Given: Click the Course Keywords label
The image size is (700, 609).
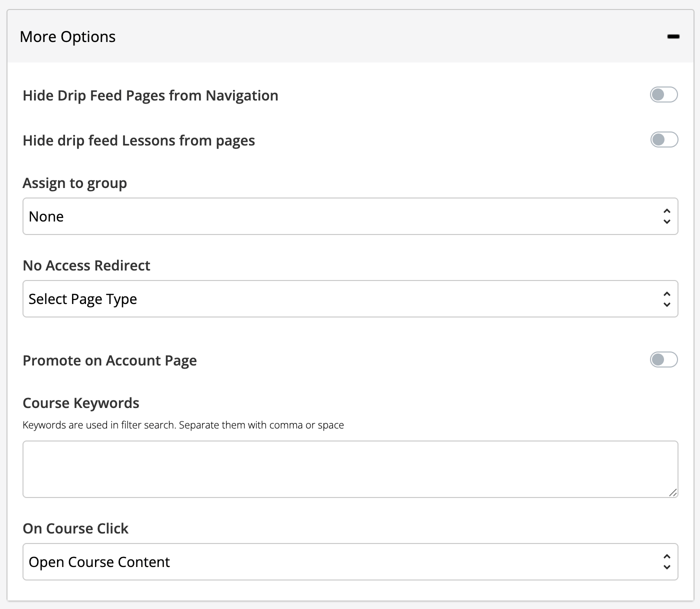Looking at the screenshot, I should click(81, 403).
